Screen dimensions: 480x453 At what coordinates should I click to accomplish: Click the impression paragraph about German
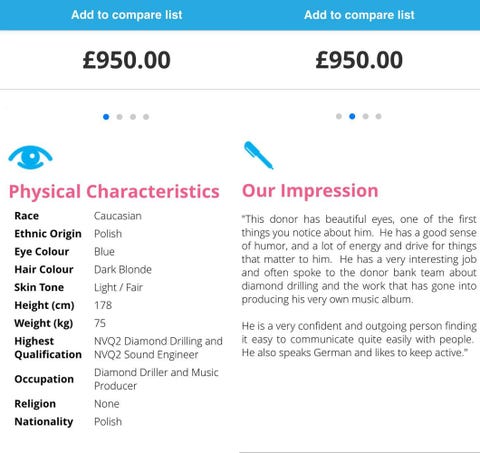(x=359, y=339)
